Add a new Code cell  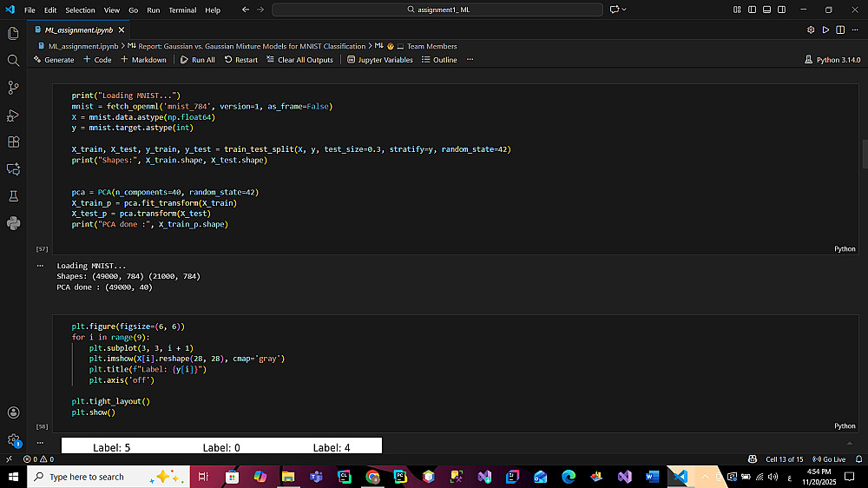pos(97,60)
